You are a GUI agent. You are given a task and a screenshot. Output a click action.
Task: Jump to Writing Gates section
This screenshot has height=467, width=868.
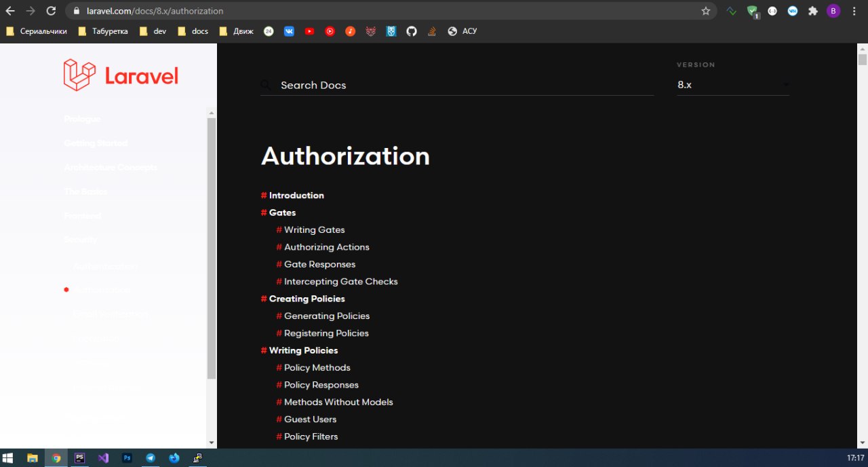pos(315,230)
